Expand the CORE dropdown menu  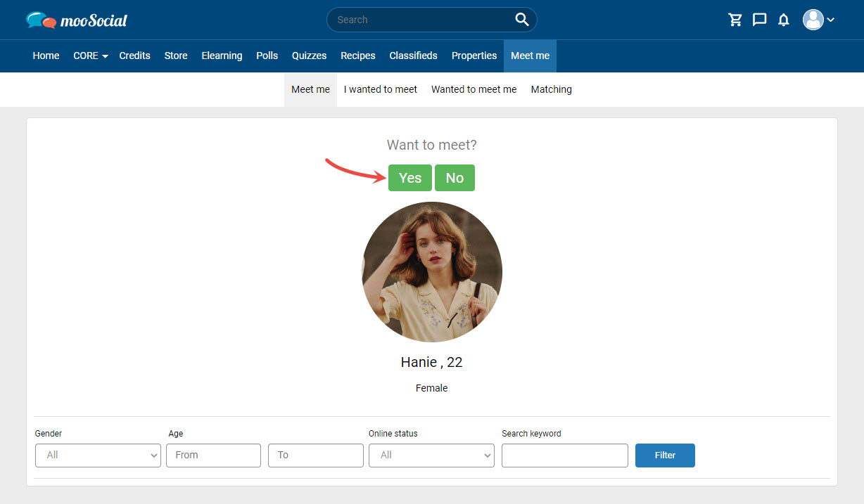click(x=91, y=56)
